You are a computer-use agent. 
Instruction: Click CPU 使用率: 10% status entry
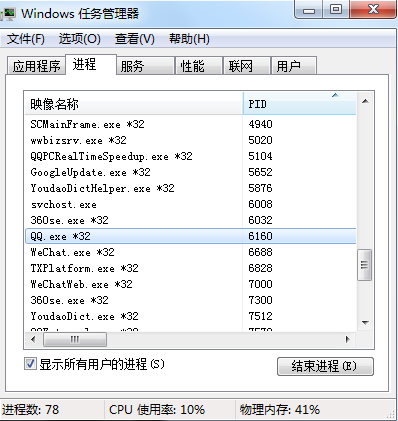(x=157, y=410)
